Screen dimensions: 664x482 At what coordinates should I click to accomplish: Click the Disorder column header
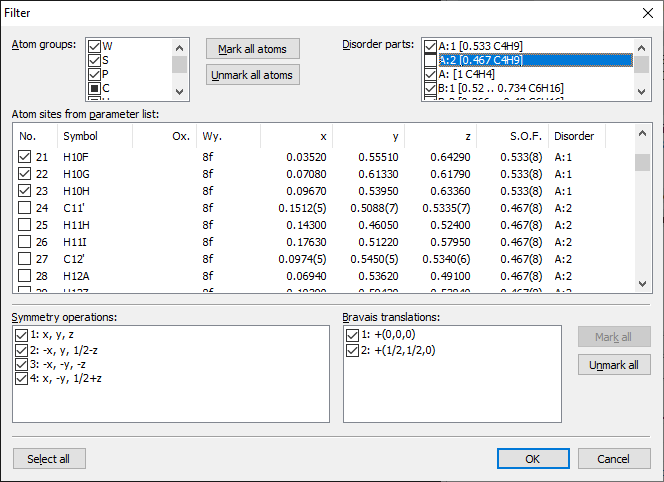point(575,135)
